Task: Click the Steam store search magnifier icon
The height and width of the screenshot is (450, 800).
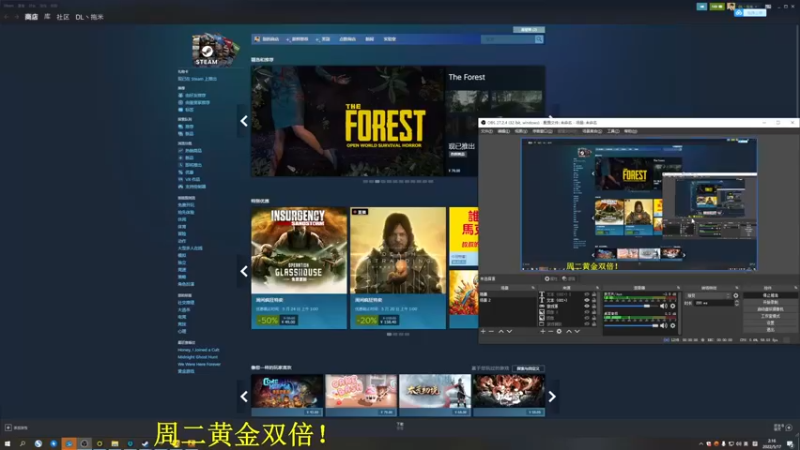Action: click(539, 39)
